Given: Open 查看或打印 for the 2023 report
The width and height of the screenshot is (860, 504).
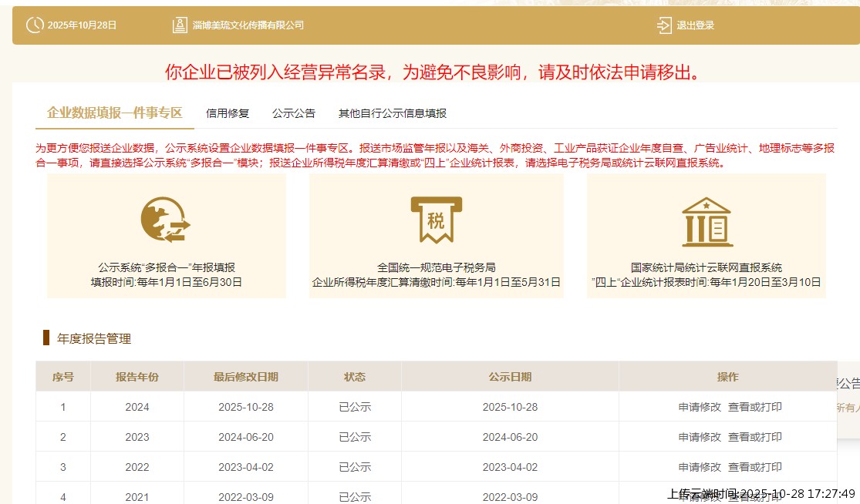Looking at the screenshot, I should [754, 437].
